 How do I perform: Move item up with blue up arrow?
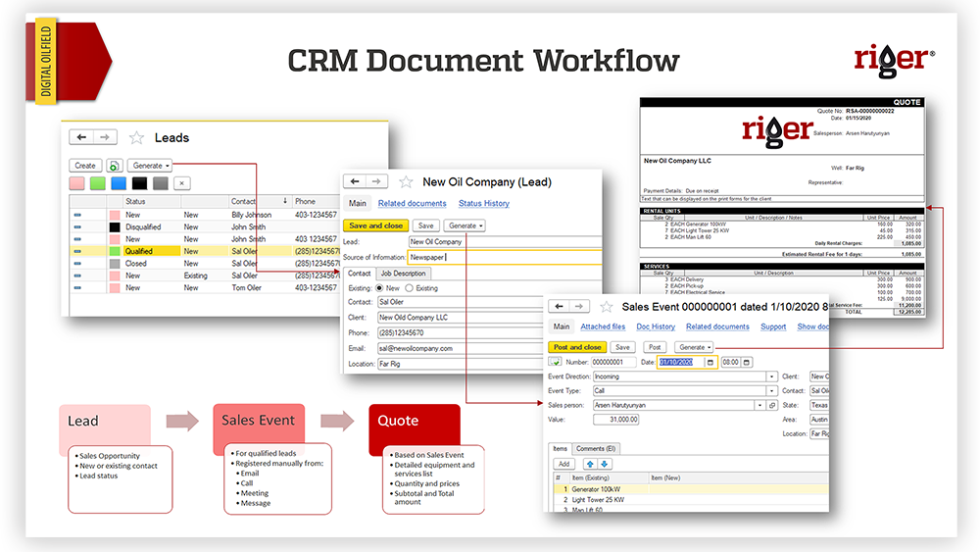590,464
